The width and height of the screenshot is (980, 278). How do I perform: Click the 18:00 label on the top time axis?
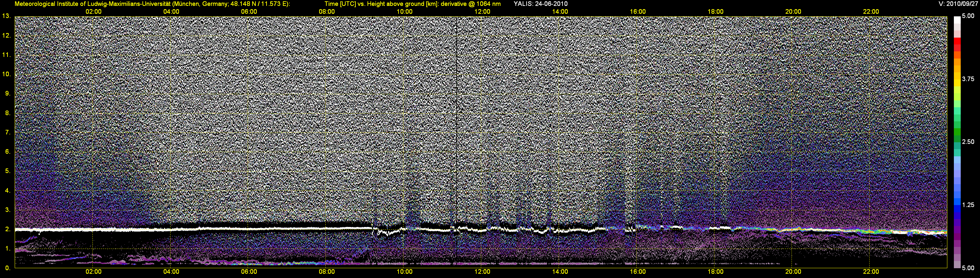(x=715, y=12)
